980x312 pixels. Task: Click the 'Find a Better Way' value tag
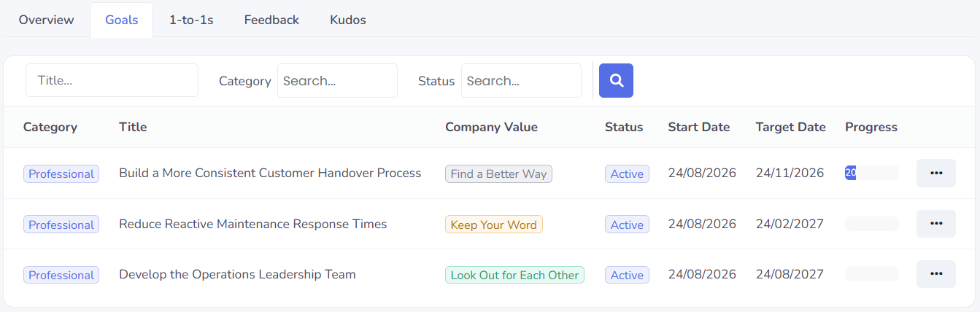499,173
